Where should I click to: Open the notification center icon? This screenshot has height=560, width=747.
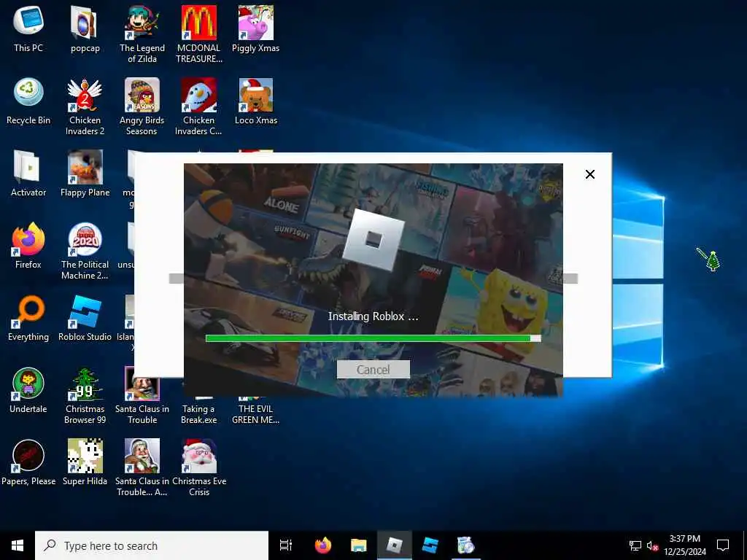click(723, 545)
